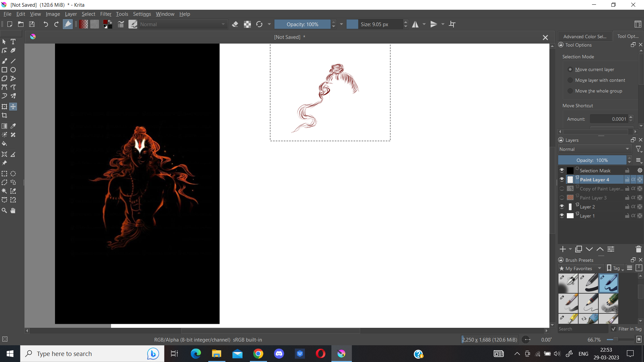Image resolution: width=644 pixels, height=362 pixels.
Task: Select the Crop tool
Action: 4,116
